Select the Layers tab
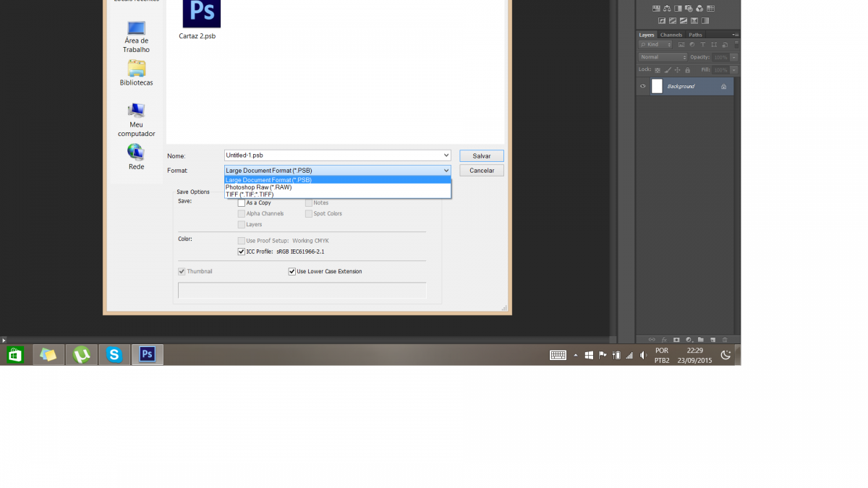Viewport: 868px width, 488px height. (x=646, y=35)
